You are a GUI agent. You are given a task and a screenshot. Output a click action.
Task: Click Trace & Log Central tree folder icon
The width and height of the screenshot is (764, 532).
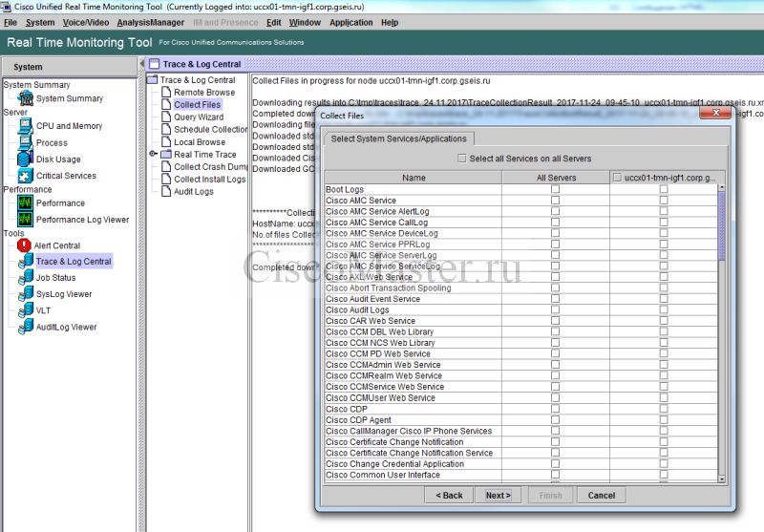pyautogui.click(x=153, y=79)
